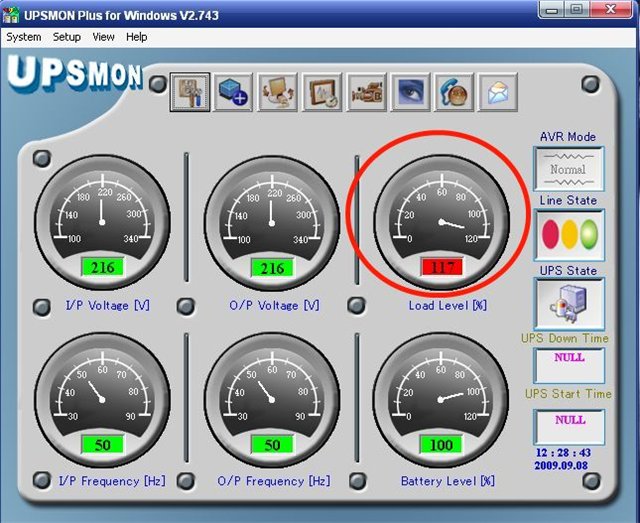
Task: Click the UPSMON application icon in the title bar
Action: click(11, 16)
